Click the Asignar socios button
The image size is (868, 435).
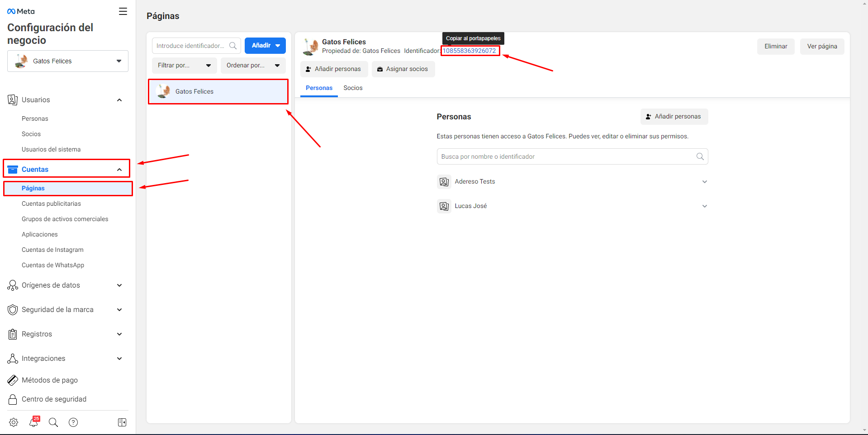(403, 69)
